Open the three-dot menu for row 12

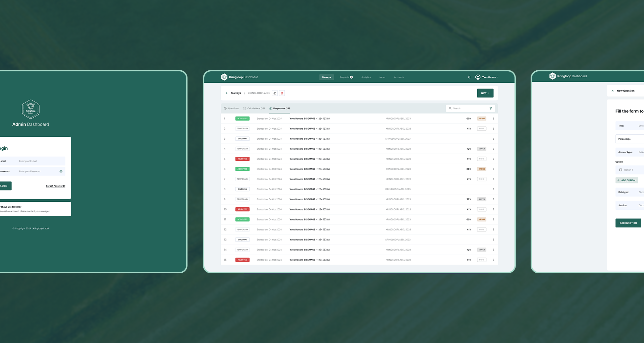[x=493, y=229]
